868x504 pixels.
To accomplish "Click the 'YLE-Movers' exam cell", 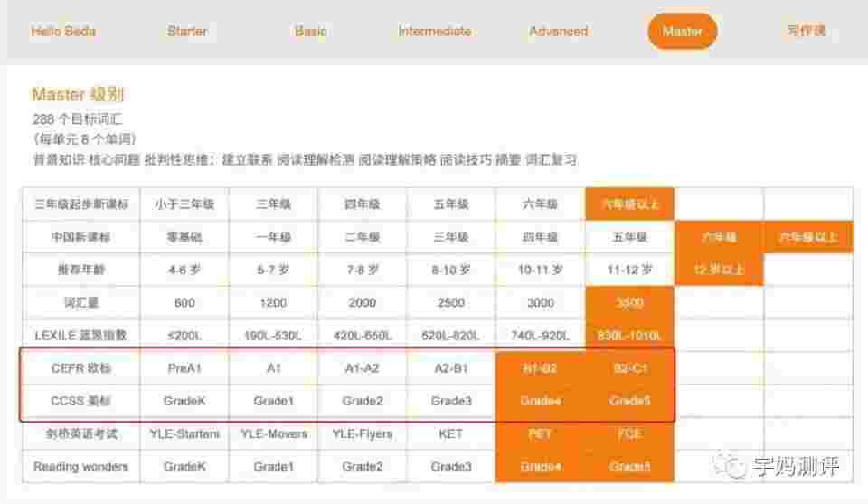I will [273, 433].
